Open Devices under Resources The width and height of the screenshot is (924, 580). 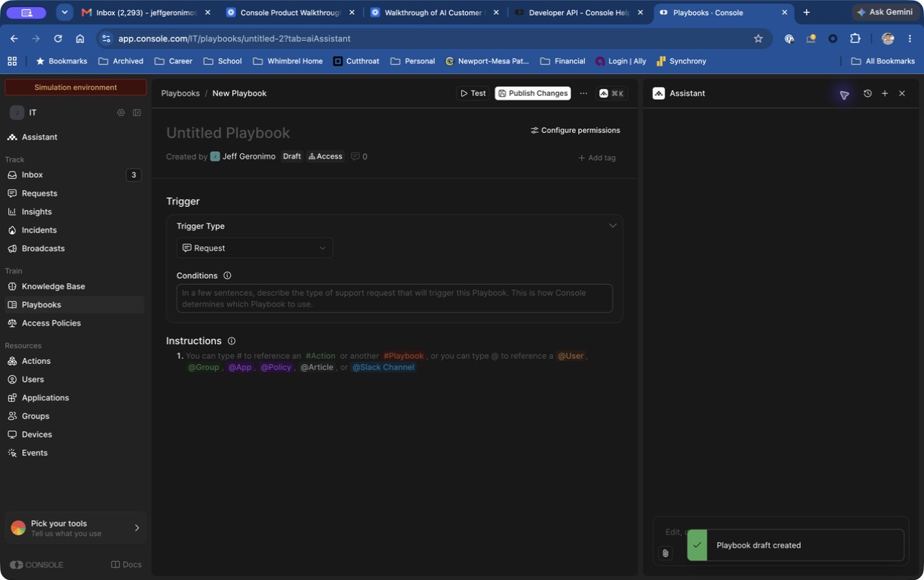point(73,434)
